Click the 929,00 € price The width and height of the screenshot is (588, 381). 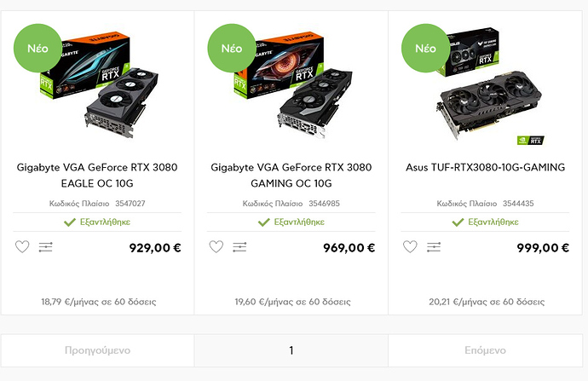(x=155, y=248)
